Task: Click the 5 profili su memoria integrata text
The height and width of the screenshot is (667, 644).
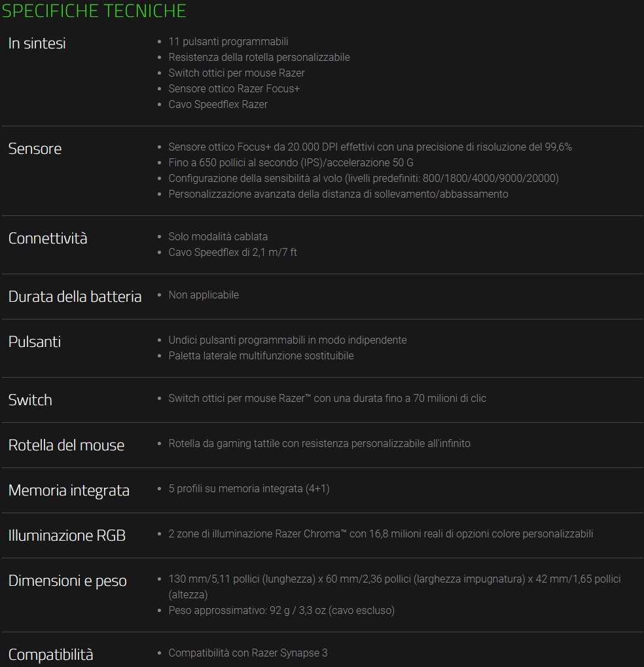Action: click(249, 488)
